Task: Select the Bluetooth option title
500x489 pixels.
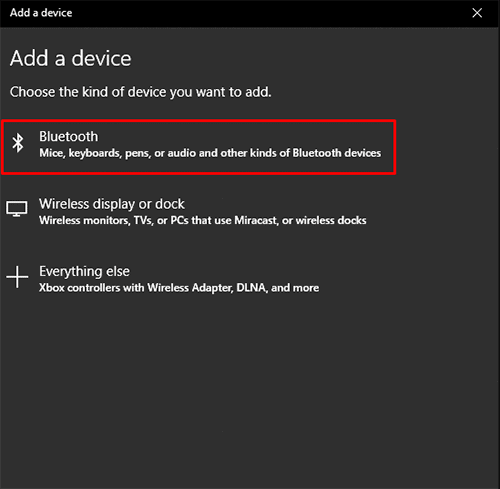Action: point(69,136)
